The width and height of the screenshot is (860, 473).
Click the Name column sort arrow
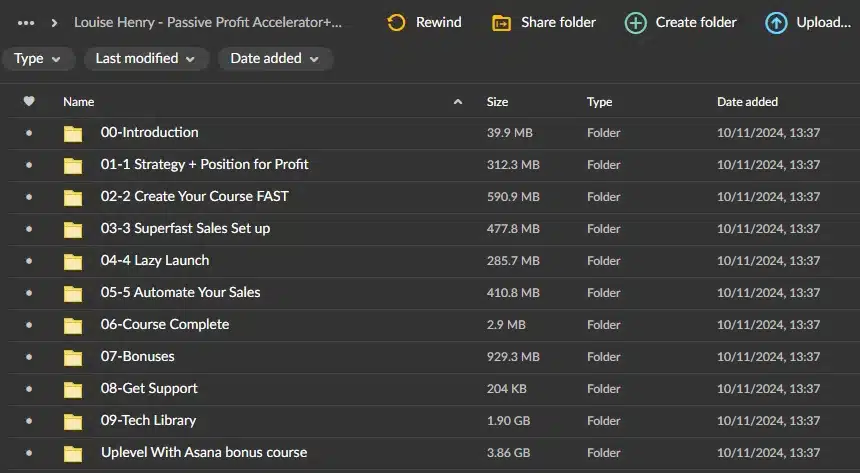tap(458, 102)
